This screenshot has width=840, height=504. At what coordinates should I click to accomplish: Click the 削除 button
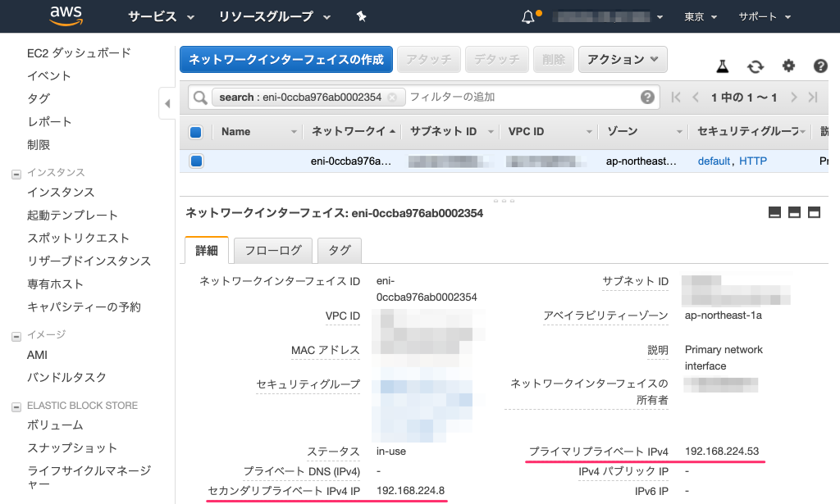pos(554,59)
